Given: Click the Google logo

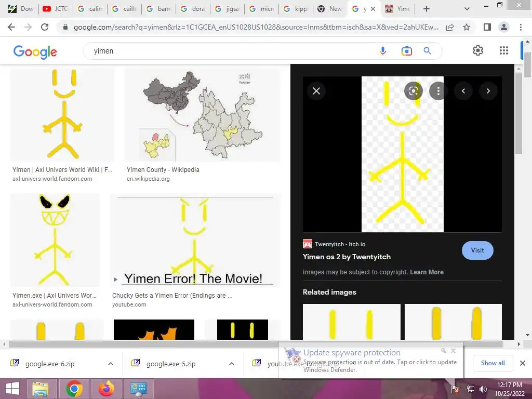Looking at the screenshot, I should 35,52.
